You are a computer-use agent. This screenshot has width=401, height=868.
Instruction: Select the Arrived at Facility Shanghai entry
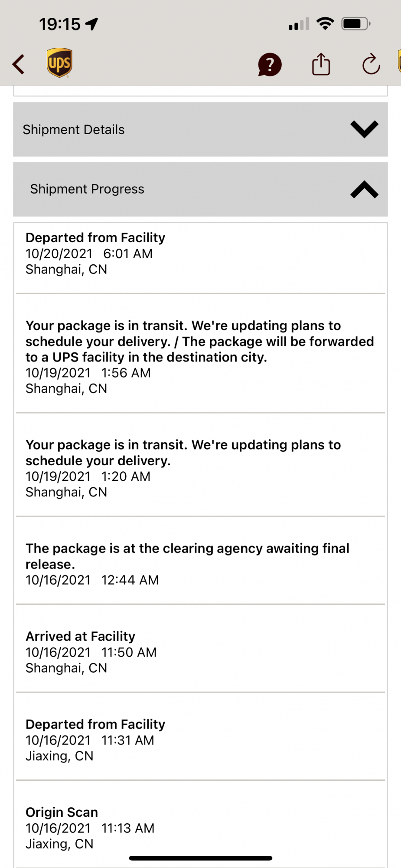[x=91, y=652]
